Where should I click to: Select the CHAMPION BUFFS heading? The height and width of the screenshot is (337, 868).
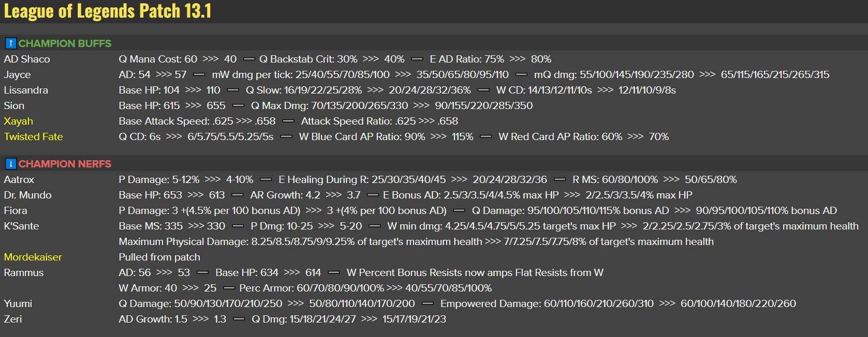click(65, 43)
